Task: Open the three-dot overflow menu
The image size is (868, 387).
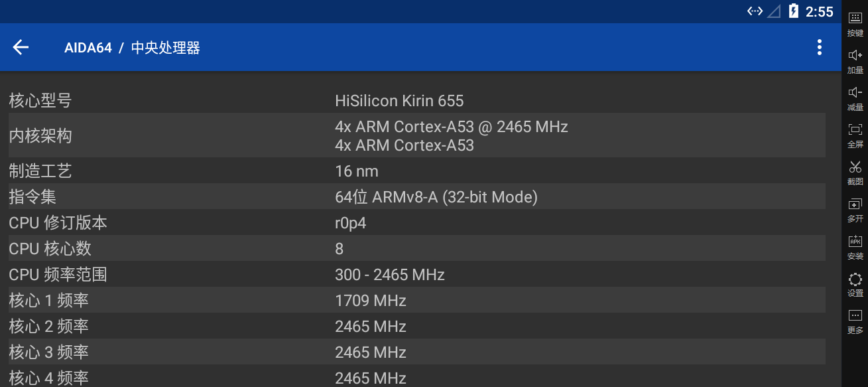Action: click(x=820, y=47)
